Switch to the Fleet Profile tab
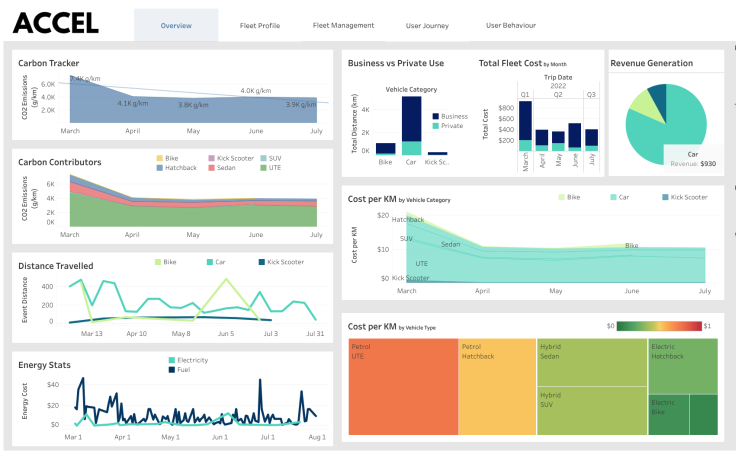Screen dimensions: 736x454 pyautogui.click(x=260, y=25)
